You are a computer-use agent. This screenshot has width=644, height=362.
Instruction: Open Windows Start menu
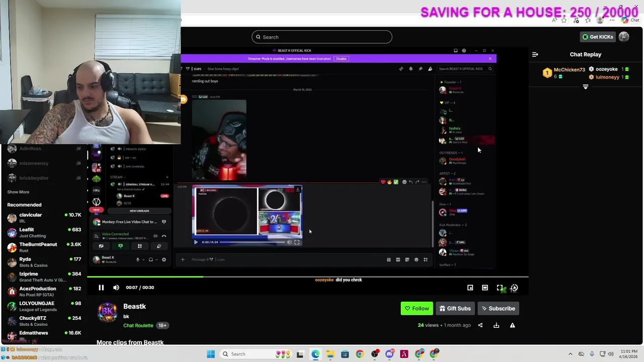211,354
